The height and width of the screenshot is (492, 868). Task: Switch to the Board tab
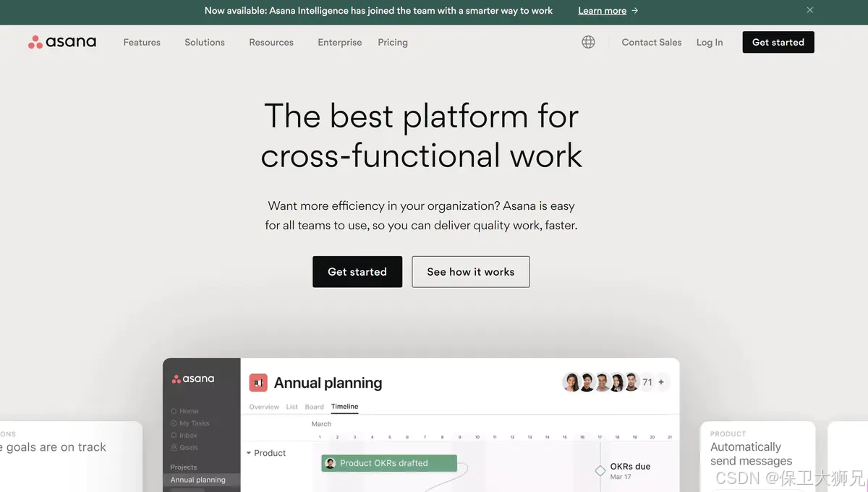[x=315, y=407]
